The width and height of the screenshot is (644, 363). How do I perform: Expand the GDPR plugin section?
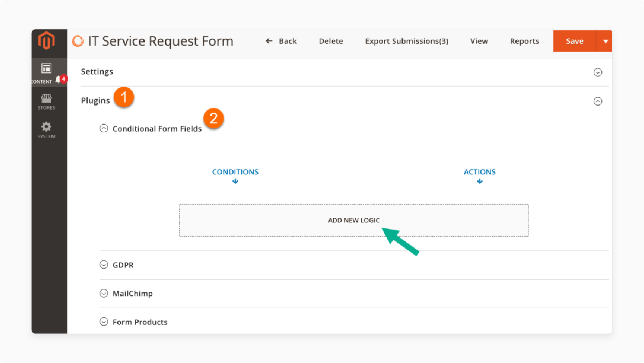tap(104, 265)
